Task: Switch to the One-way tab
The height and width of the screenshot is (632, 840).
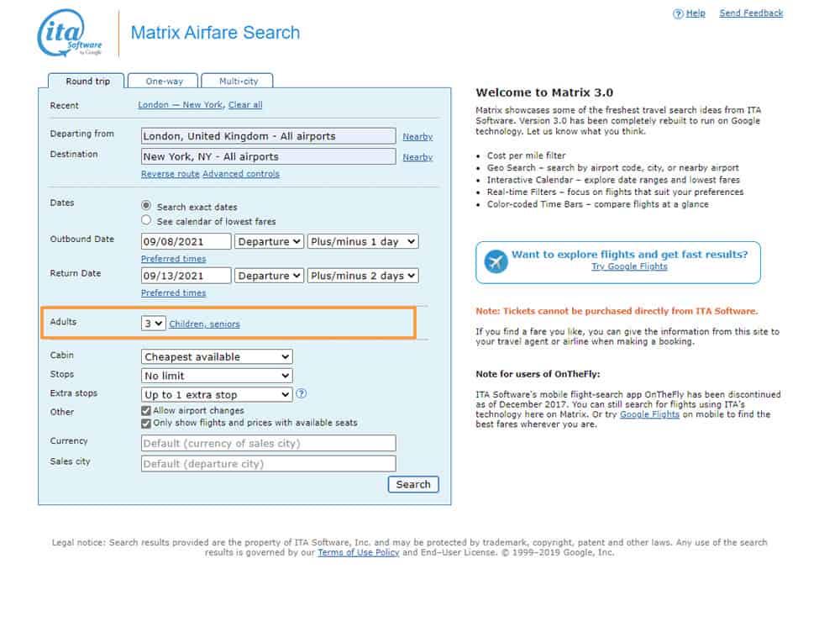Action: [x=164, y=81]
